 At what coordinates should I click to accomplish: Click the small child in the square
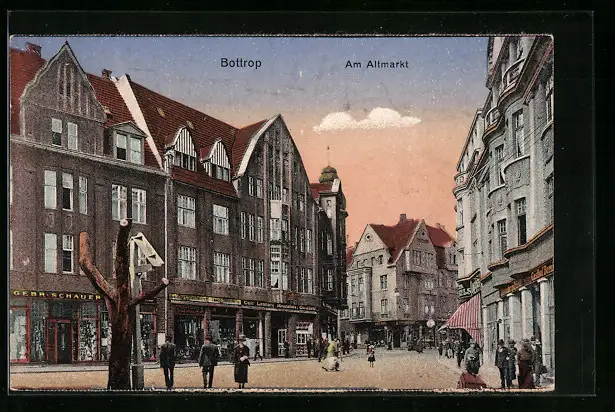click(371, 355)
